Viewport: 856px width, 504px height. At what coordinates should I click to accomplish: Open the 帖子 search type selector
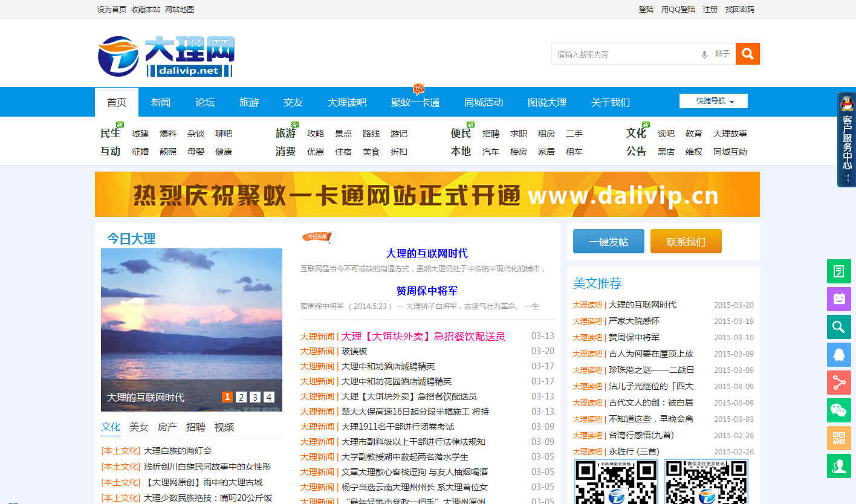click(722, 54)
